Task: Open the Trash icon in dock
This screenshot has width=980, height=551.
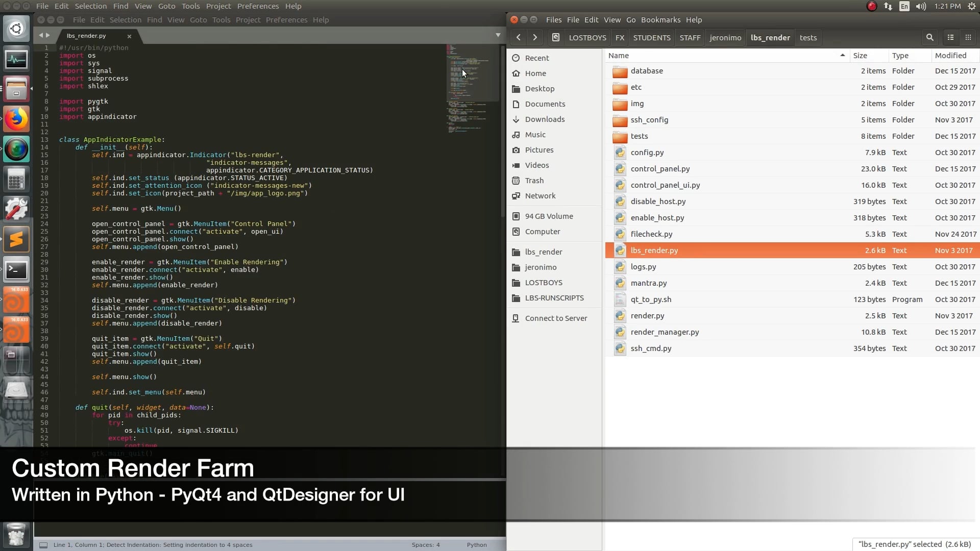Action: (16, 534)
